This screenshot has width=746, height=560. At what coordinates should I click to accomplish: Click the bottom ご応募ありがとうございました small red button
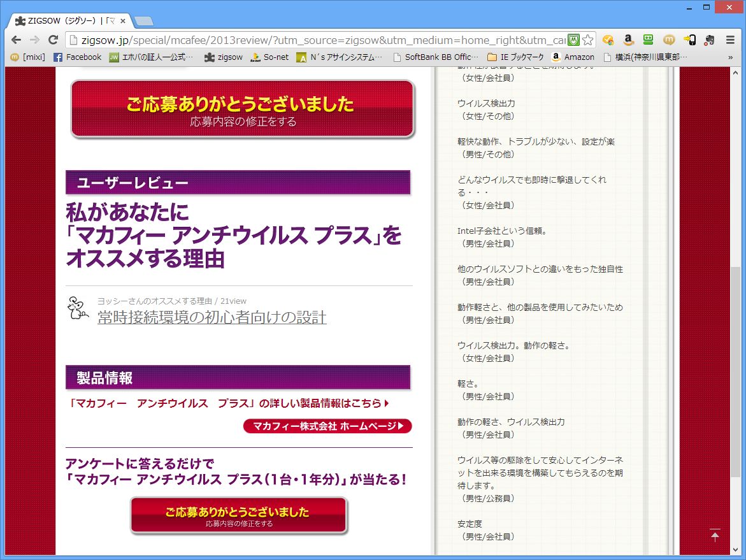click(x=239, y=516)
